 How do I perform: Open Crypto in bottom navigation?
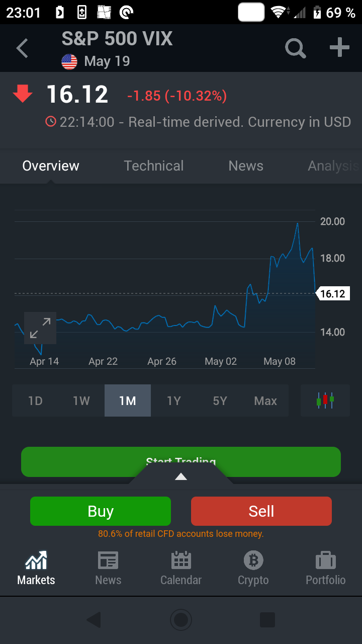(x=253, y=569)
